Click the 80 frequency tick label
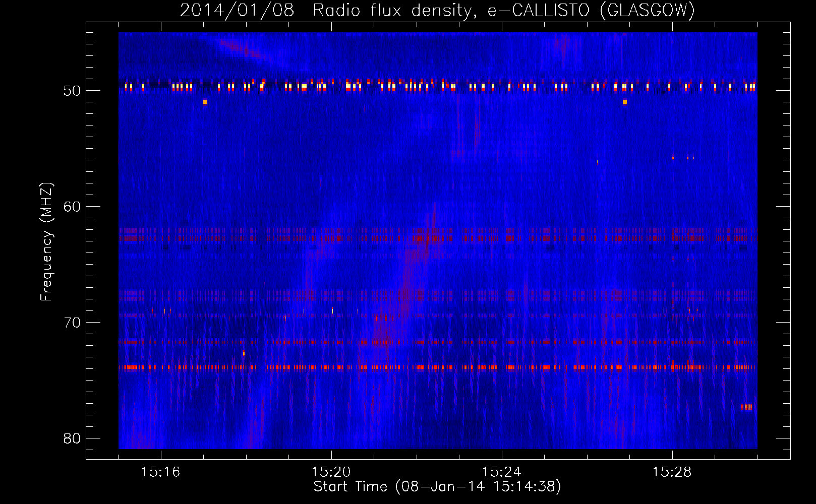 pos(72,438)
